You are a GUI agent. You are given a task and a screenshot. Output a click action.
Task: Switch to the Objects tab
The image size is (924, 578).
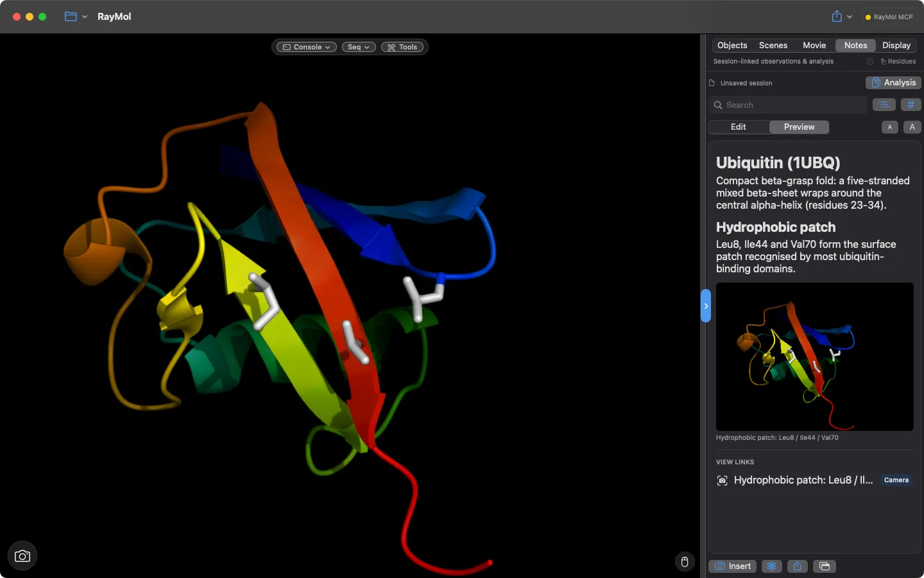click(732, 46)
